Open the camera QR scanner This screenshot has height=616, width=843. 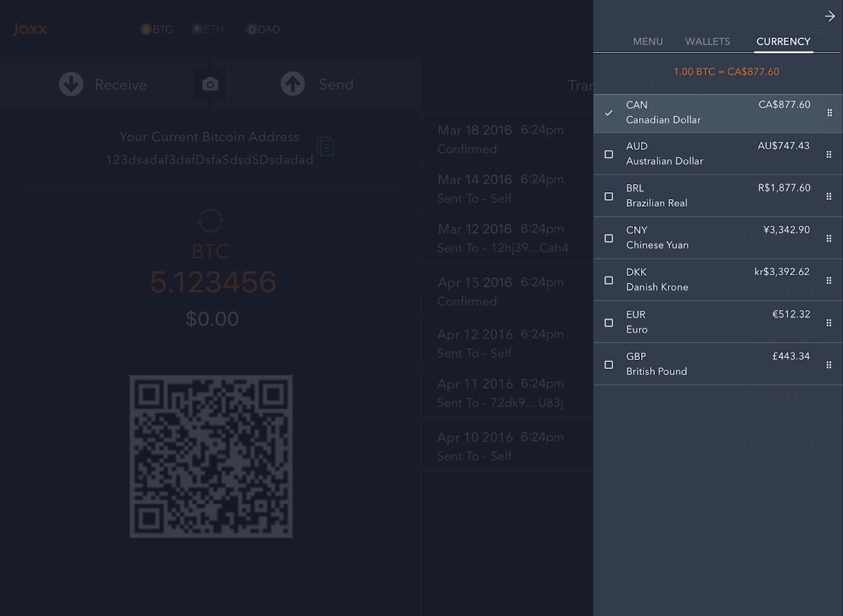click(210, 84)
